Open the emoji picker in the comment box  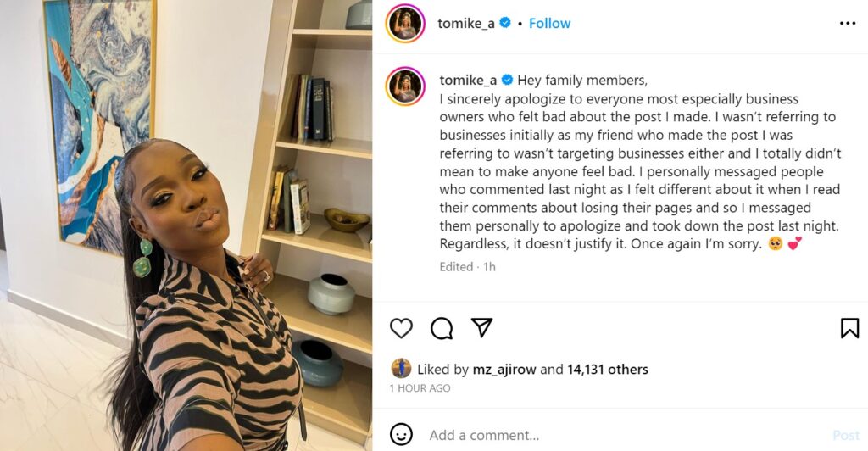401,435
